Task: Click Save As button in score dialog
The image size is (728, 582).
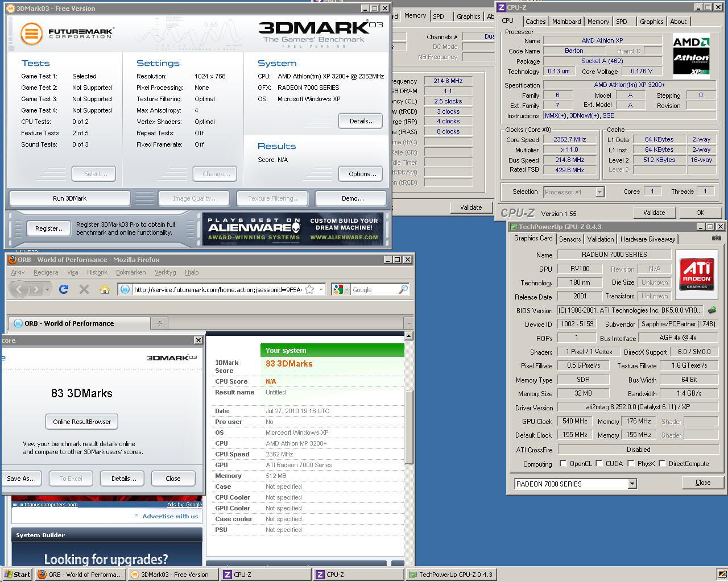Action: (21, 479)
